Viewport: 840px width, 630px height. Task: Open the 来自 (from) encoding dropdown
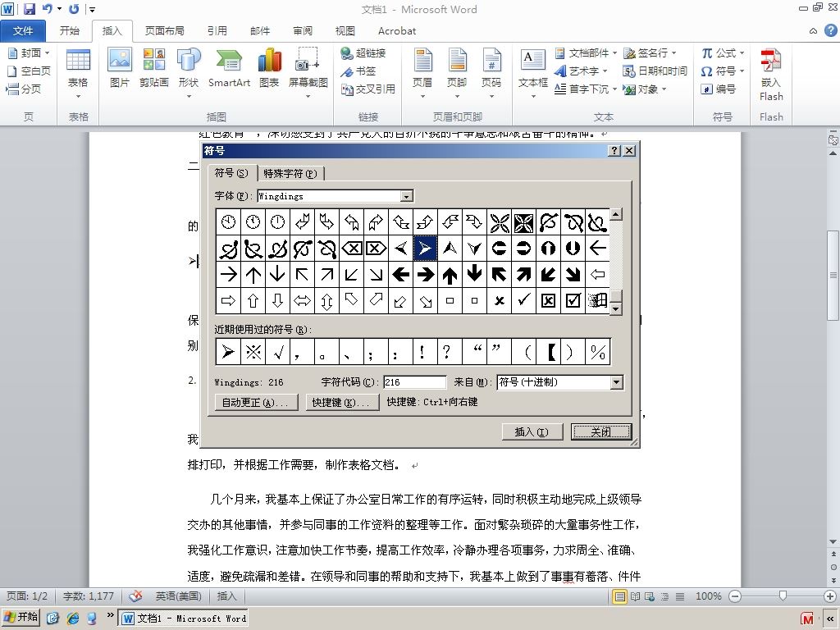[x=617, y=382]
